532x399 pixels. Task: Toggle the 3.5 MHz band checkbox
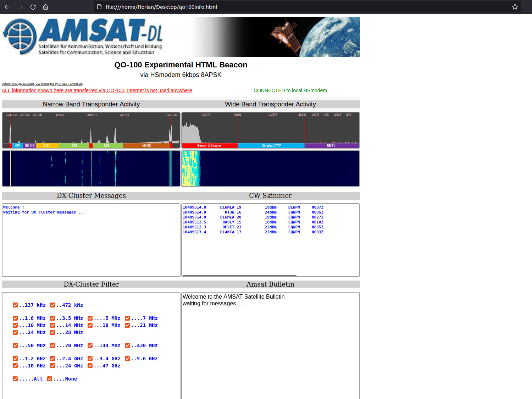pos(52,318)
